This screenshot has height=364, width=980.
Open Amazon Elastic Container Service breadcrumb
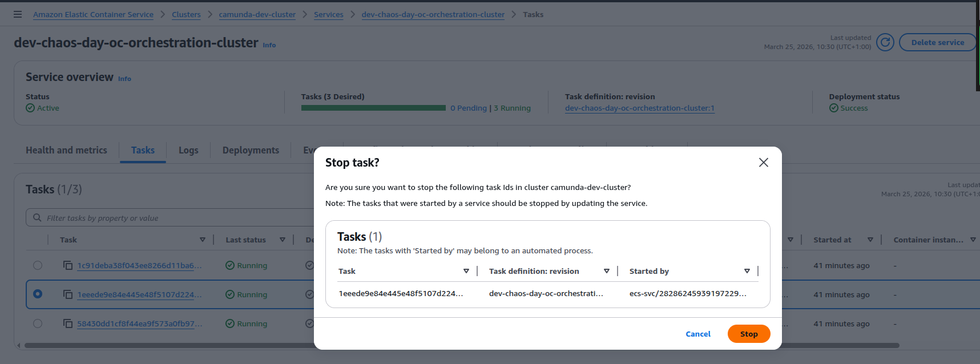click(93, 14)
